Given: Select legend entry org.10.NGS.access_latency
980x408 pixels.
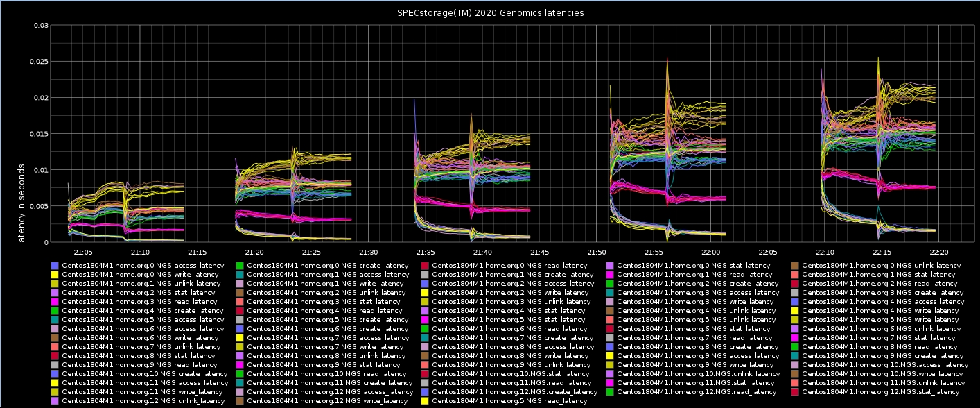Looking at the screenshot, I should 881,365.
